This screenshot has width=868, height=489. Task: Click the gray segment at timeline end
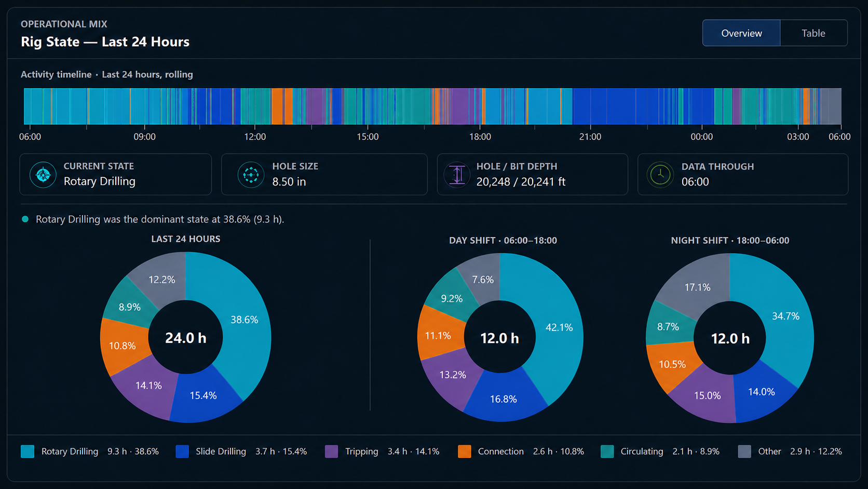click(x=830, y=106)
